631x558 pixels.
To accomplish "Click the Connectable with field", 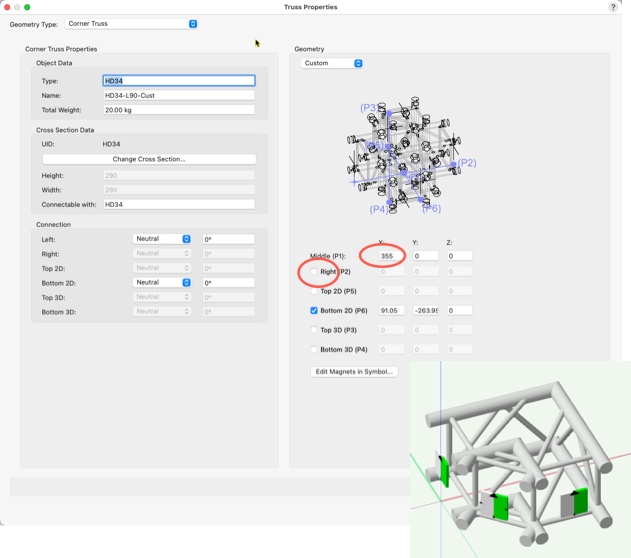I will click(178, 204).
